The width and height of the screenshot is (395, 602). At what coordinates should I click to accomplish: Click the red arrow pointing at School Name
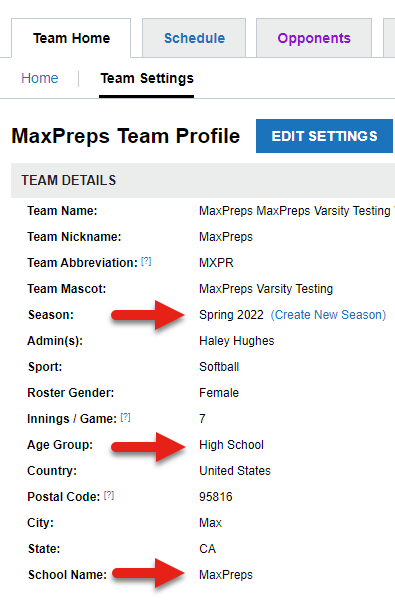(x=149, y=573)
